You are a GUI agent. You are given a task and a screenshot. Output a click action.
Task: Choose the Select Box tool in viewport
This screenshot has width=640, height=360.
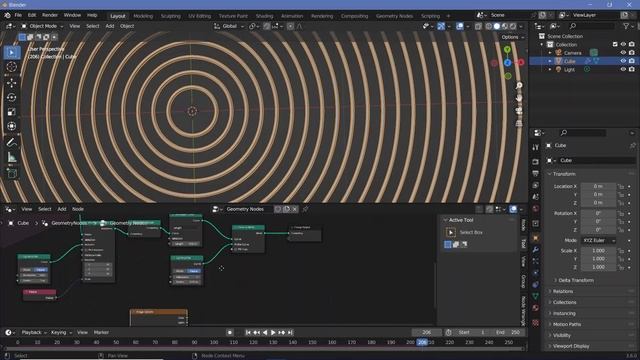(12, 52)
